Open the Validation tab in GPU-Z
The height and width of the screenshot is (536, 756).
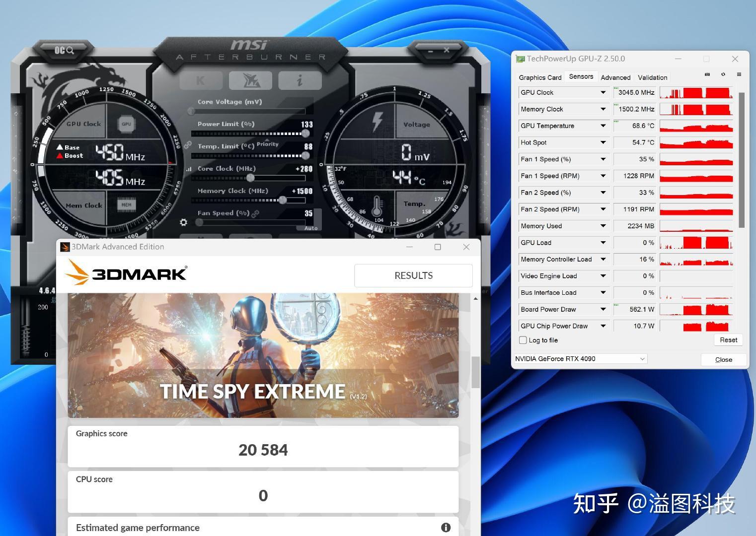click(x=652, y=77)
